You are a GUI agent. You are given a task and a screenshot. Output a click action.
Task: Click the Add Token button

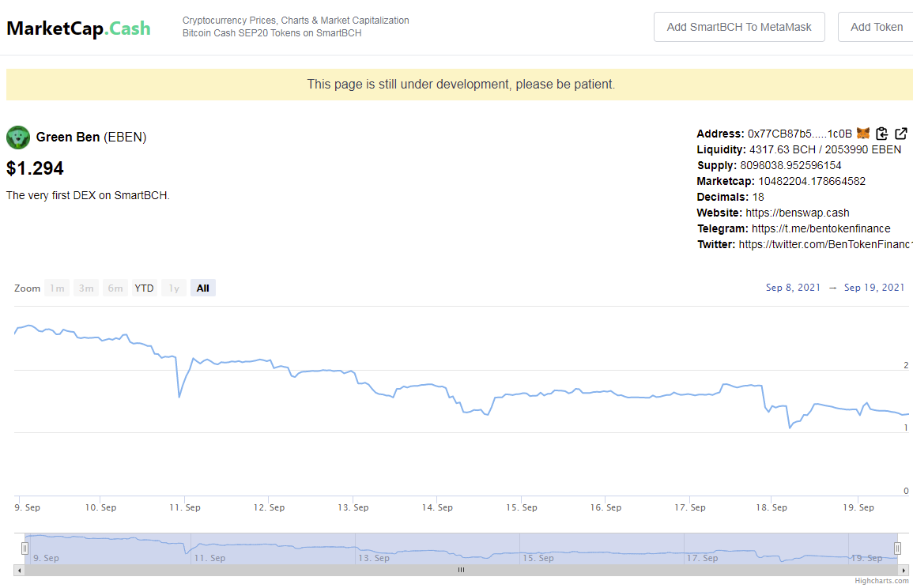pyautogui.click(x=876, y=27)
